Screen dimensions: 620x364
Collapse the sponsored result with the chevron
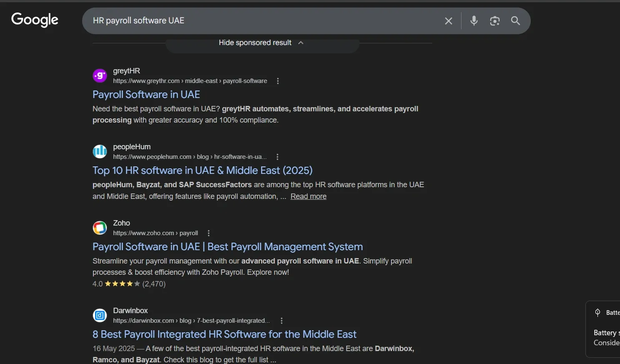(x=301, y=43)
